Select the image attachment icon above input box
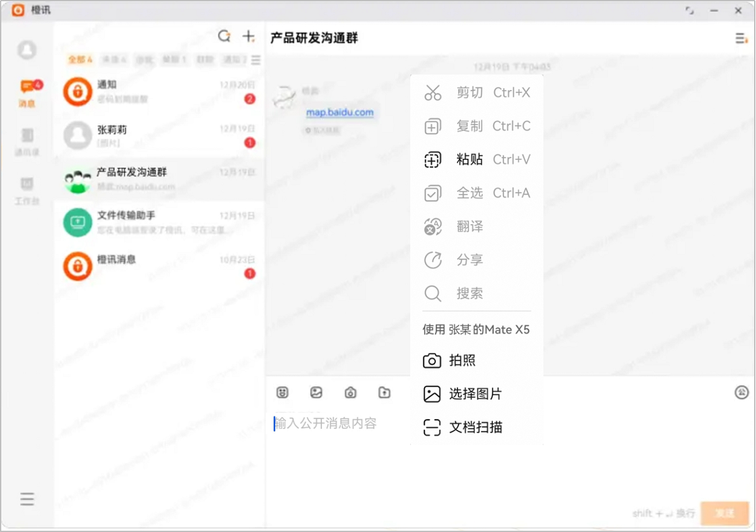Viewport: 756px width, 532px height. coord(316,392)
